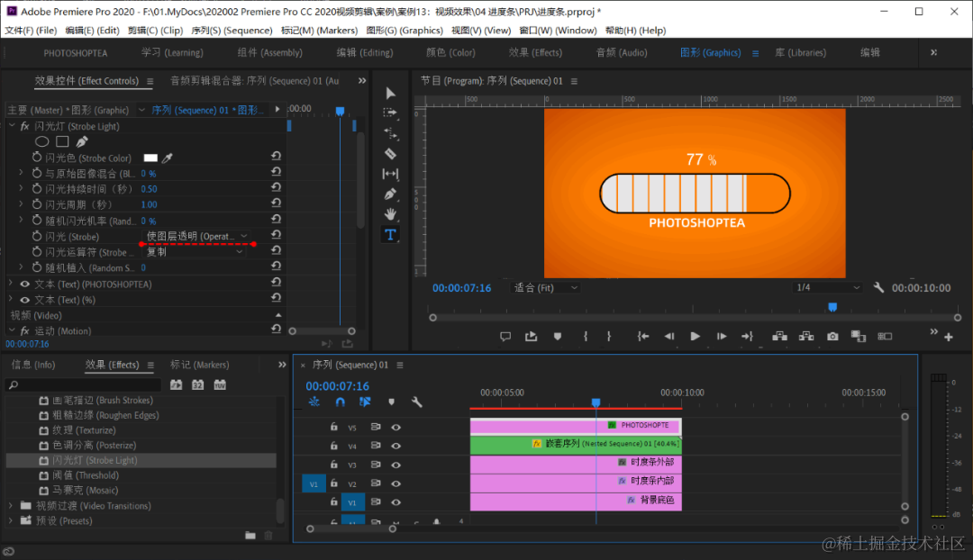Screen dimensions: 973x560
Task: Choose free-draw bezier mask pen
Action: click(x=82, y=142)
